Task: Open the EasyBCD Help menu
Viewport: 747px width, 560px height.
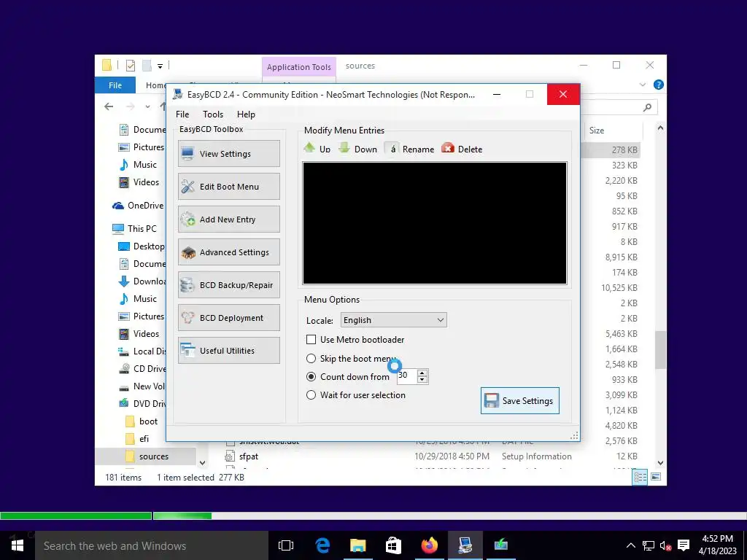Action: pos(246,114)
